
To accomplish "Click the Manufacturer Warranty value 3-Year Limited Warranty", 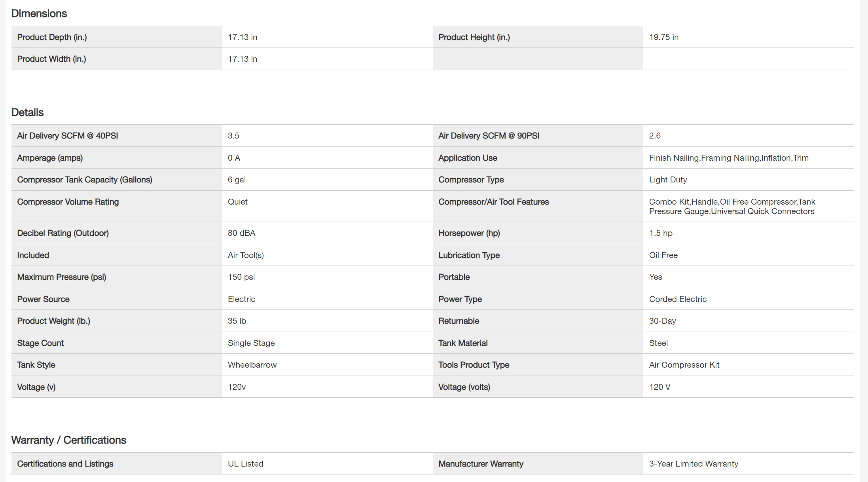I will point(693,464).
